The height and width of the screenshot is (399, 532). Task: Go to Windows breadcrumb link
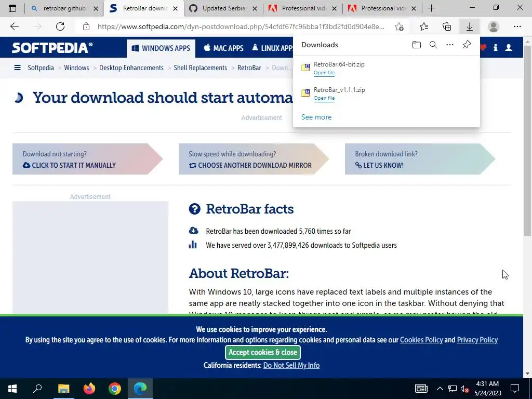(76, 68)
